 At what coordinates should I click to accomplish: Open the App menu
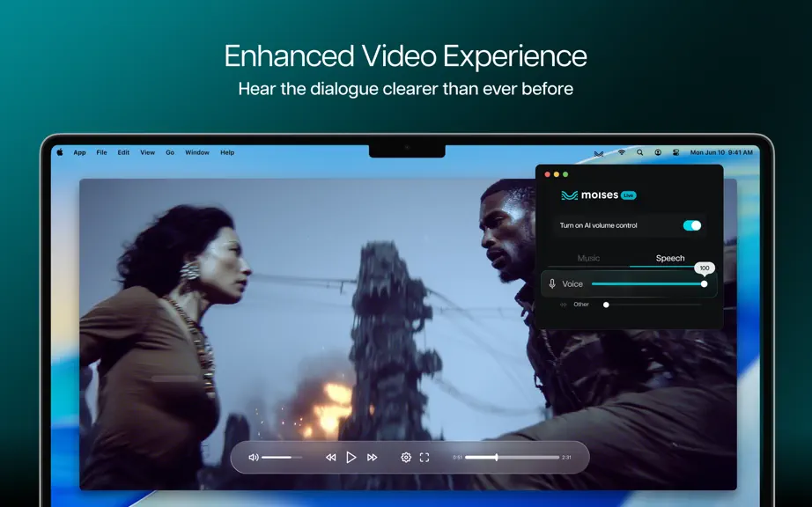(79, 152)
